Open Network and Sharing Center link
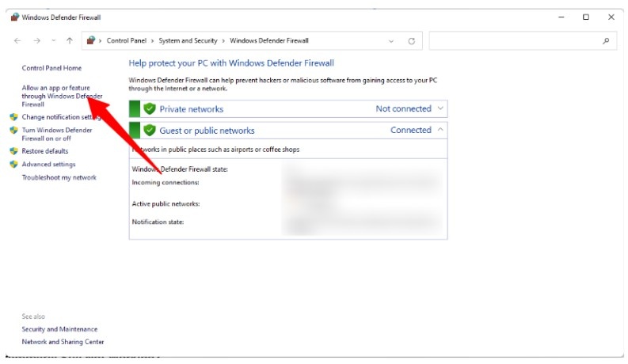The height and width of the screenshot is (364, 628). tap(63, 342)
